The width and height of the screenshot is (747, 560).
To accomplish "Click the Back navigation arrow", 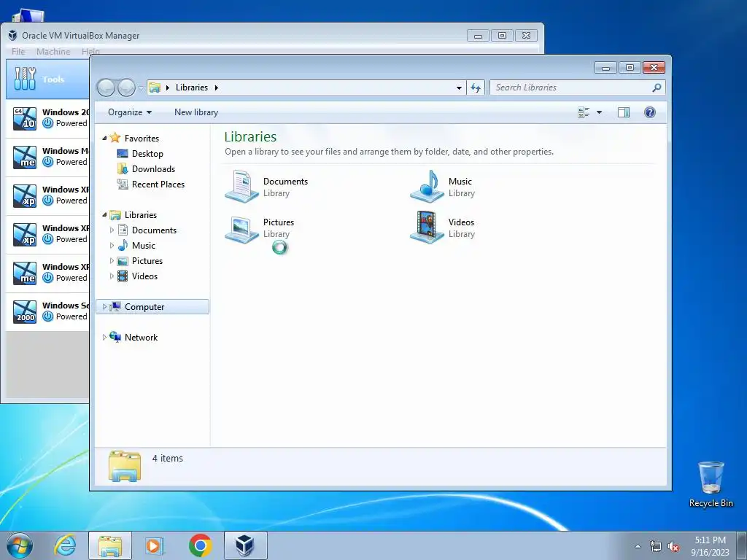I will (x=106, y=87).
